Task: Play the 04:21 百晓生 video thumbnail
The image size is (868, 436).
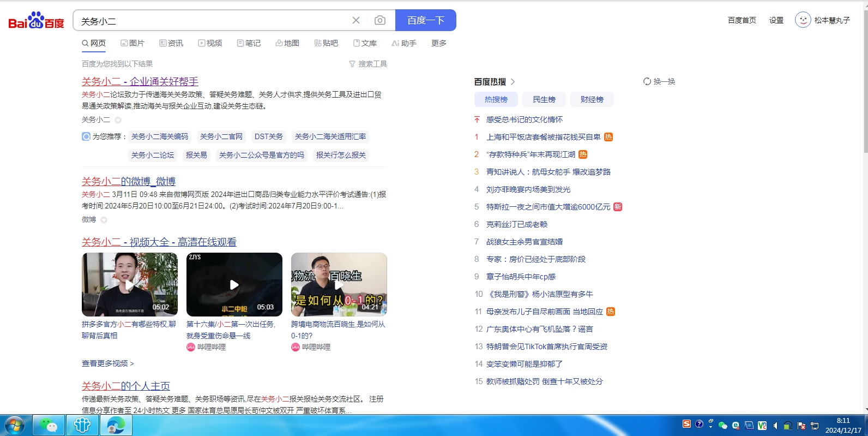Action: pos(339,284)
